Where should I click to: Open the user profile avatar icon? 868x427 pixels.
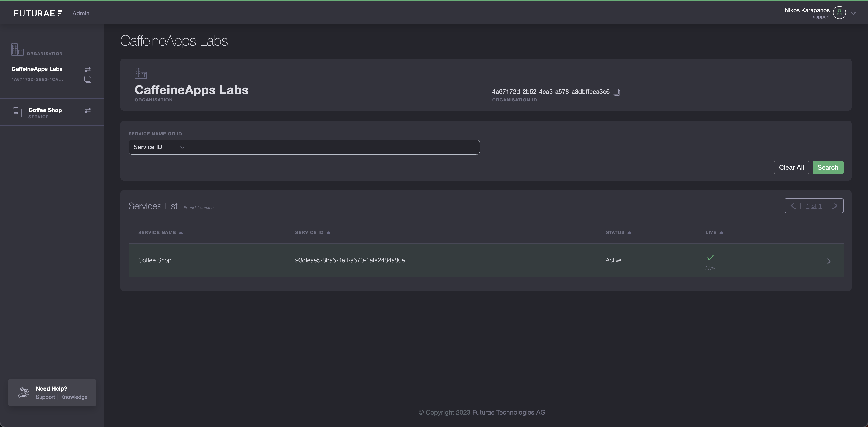point(839,13)
